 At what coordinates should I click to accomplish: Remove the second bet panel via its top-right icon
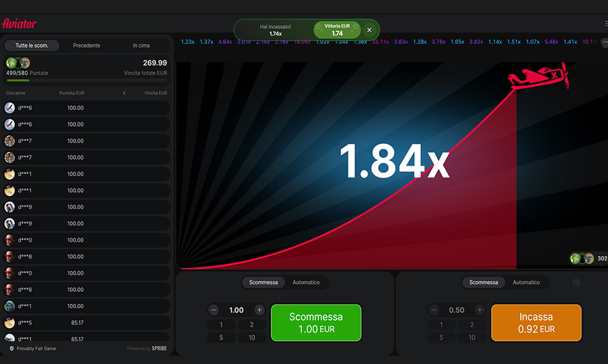pos(576,282)
